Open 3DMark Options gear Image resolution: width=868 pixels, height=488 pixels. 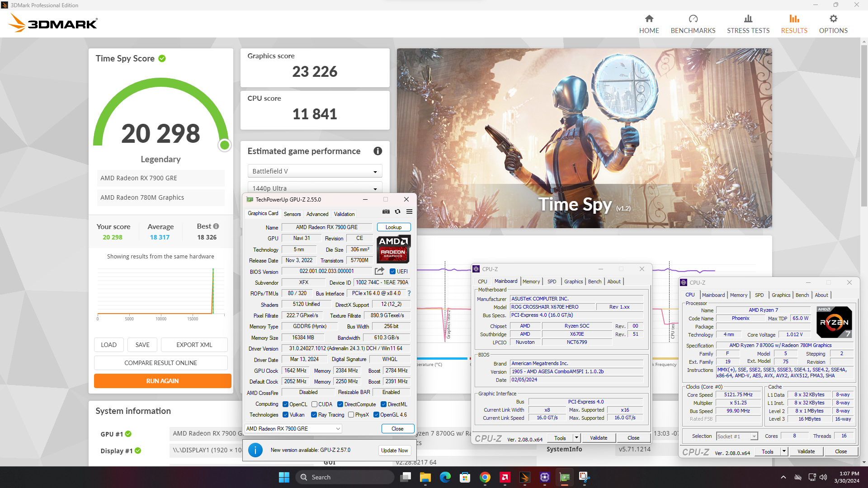[x=833, y=24]
